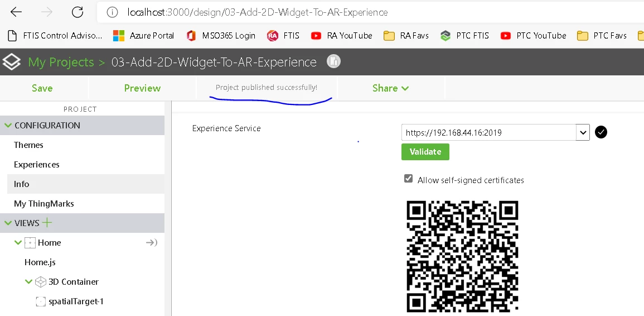Click the 3D Container cube icon

point(40,282)
